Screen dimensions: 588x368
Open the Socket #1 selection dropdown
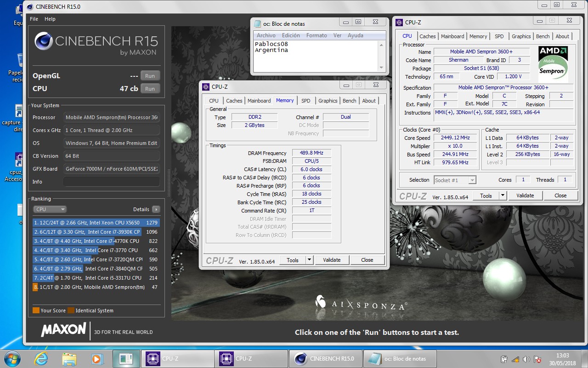point(455,180)
